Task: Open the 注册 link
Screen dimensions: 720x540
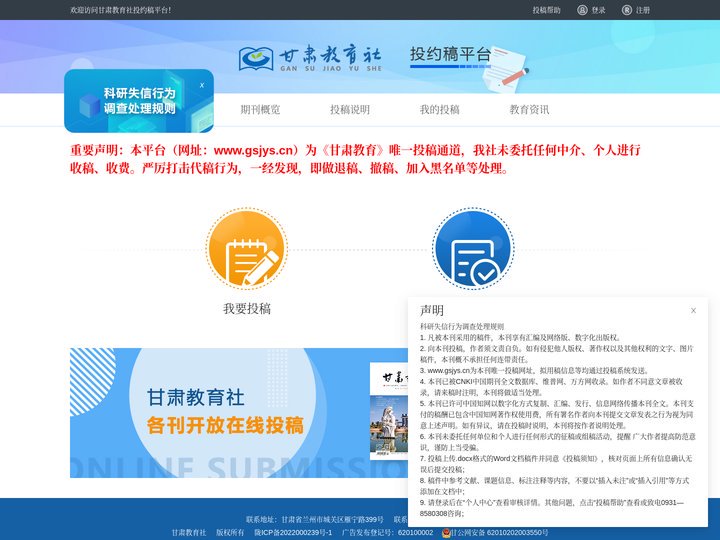Action: point(643,10)
